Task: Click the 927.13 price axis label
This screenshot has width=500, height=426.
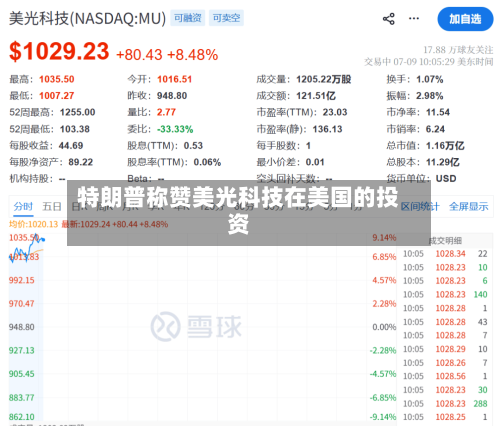Action: (22, 351)
